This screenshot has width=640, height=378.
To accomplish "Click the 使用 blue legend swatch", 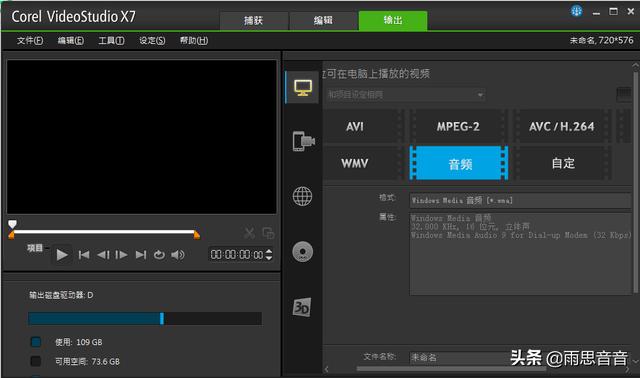I will pos(36,342).
